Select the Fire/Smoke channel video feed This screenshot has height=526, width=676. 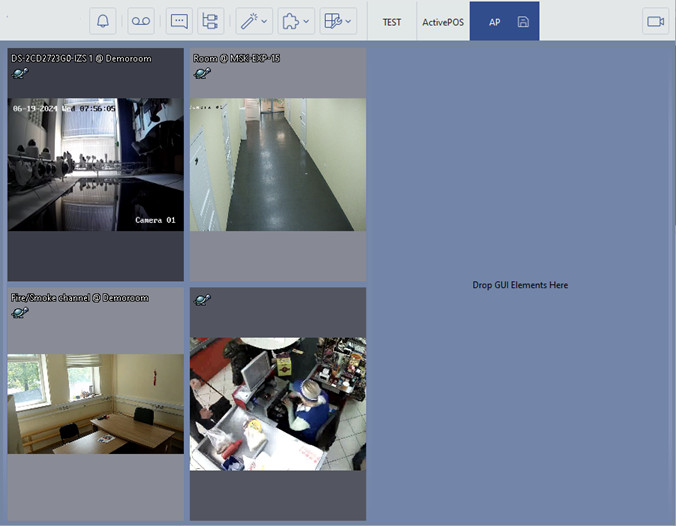[95, 403]
